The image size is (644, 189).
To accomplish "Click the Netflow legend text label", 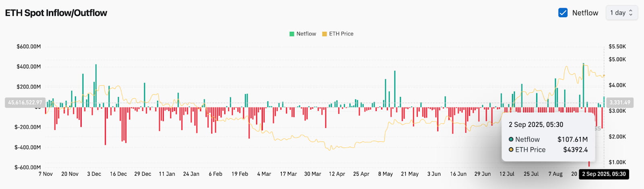I will pos(306,34).
